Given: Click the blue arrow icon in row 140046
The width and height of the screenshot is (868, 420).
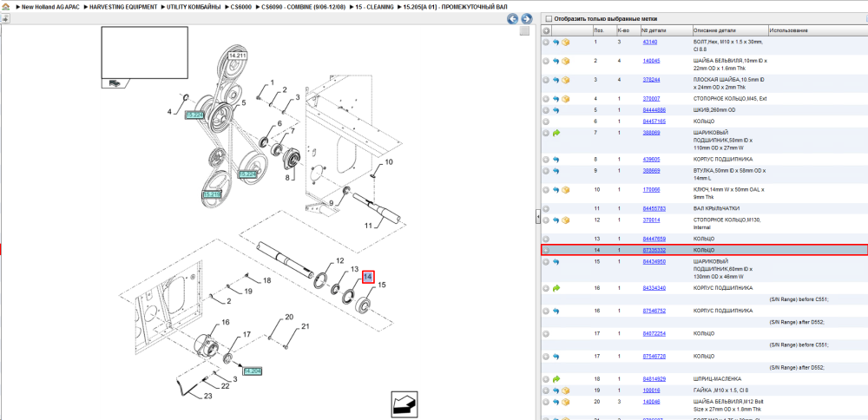Looking at the screenshot, I should tap(556, 402).
